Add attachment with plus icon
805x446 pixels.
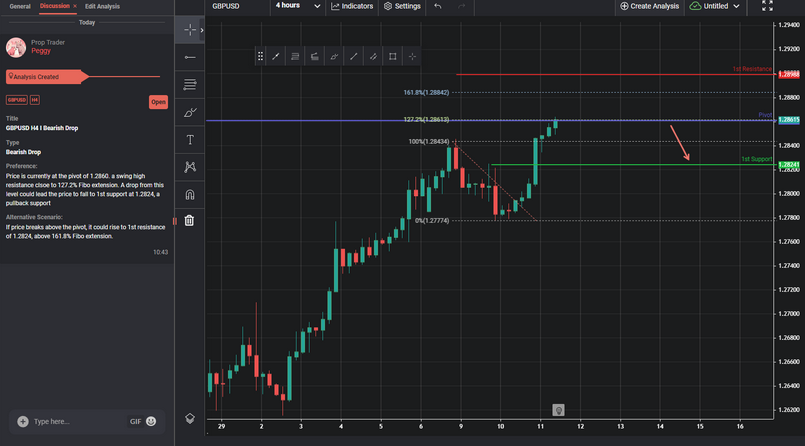(23, 421)
